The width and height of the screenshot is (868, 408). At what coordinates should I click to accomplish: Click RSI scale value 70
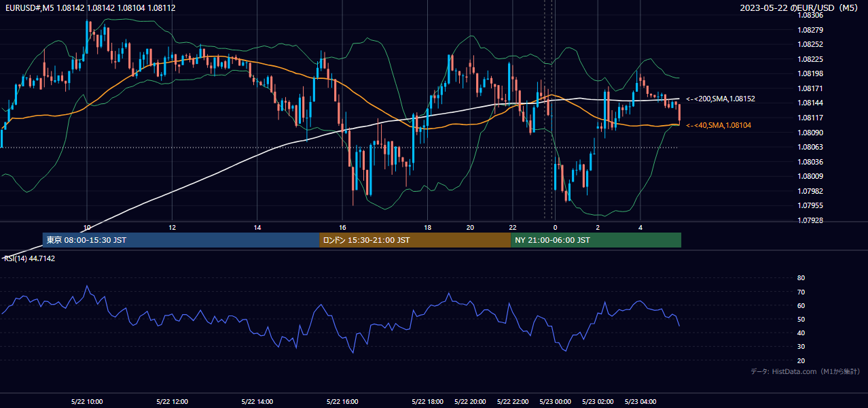tap(801, 292)
